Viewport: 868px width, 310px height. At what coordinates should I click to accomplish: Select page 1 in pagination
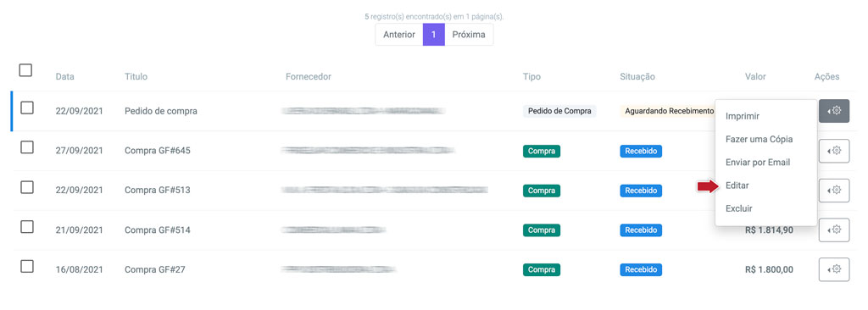[x=434, y=35]
